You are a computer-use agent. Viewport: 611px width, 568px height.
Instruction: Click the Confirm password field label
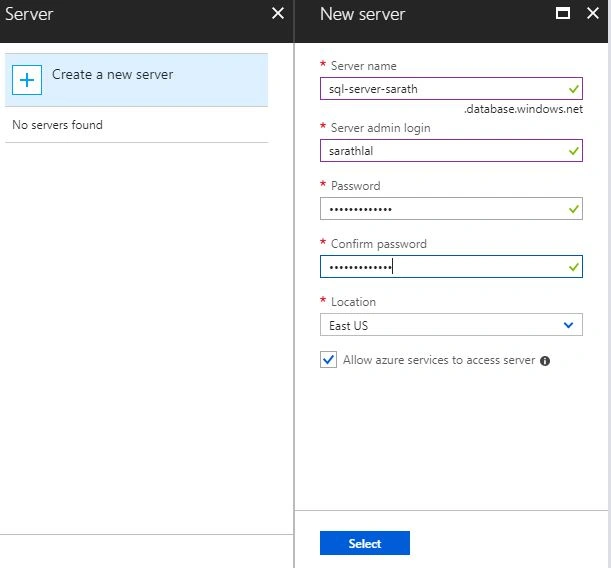pyautogui.click(x=379, y=244)
